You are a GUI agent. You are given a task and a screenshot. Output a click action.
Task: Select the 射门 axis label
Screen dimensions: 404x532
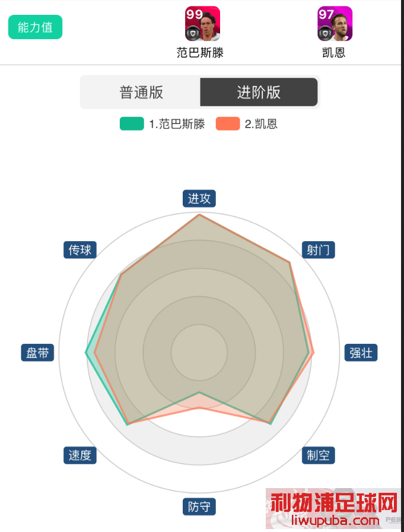pos(318,250)
